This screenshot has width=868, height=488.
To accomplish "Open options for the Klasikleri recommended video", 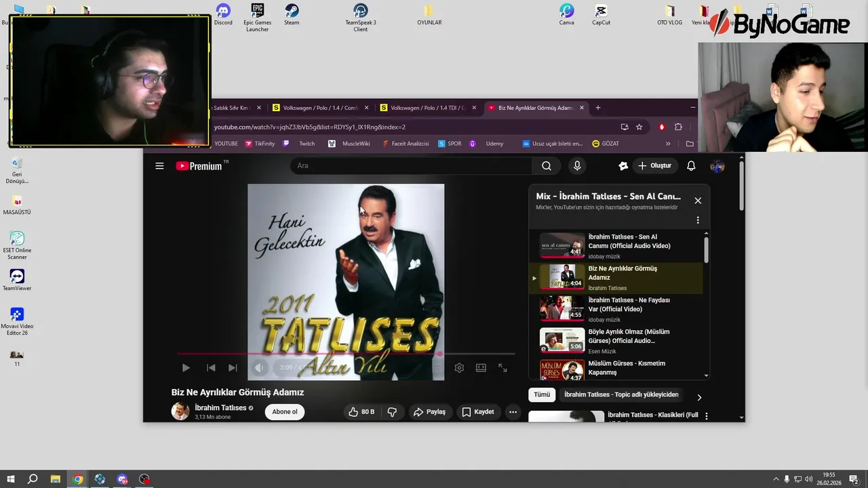I will (707, 415).
